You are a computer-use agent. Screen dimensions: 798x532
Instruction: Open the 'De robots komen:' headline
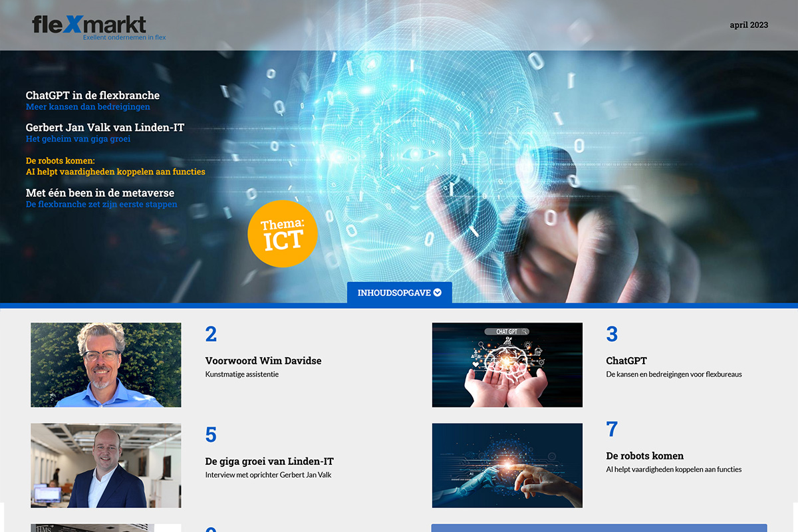tap(61, 161)
